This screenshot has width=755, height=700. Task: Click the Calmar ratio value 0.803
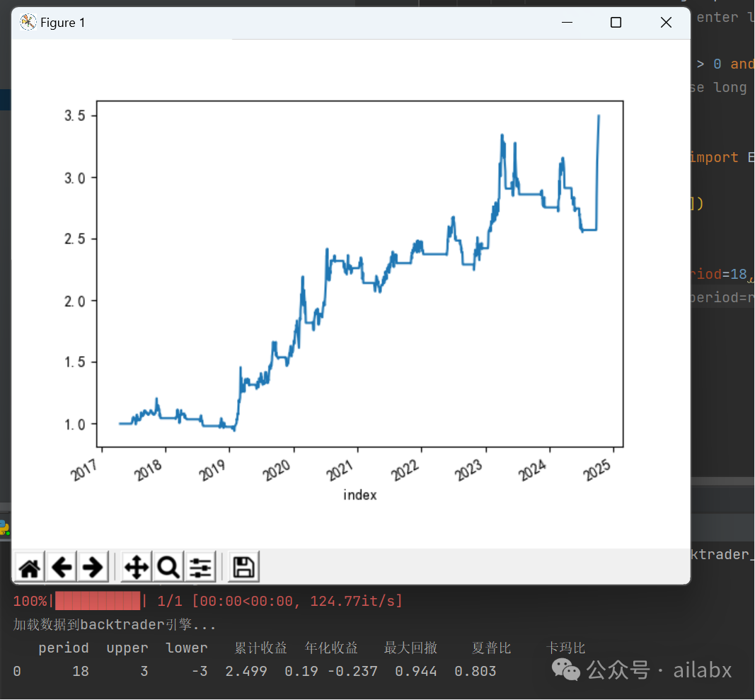[x=476, y=671]
